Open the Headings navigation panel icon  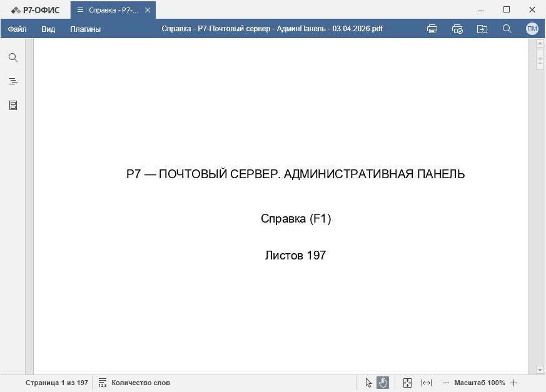[13, 81]
